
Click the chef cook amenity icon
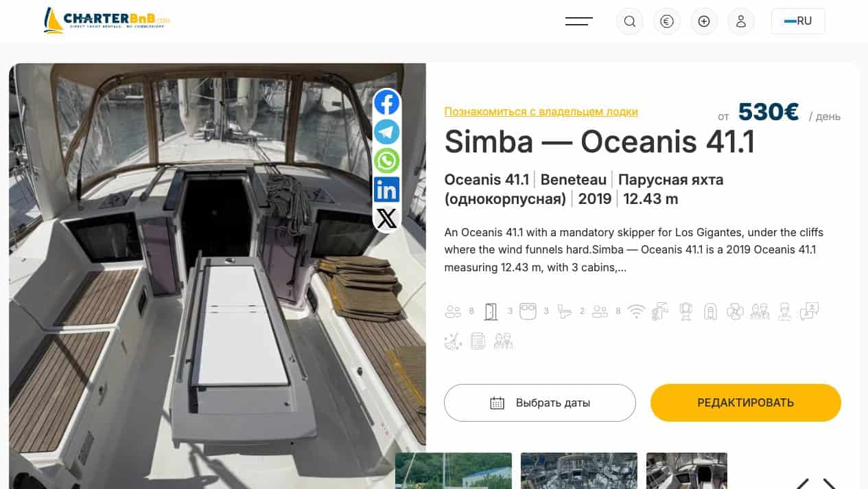tap(784, 312)
